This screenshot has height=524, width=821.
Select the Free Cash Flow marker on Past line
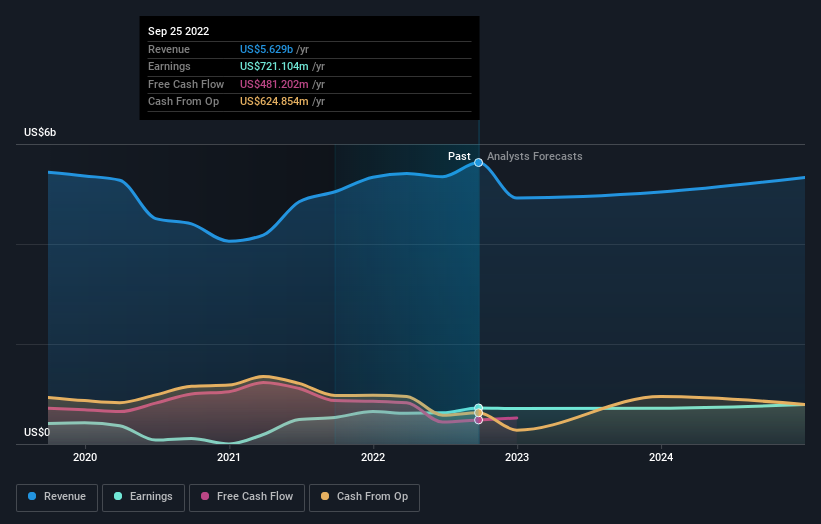pos(479,420)
